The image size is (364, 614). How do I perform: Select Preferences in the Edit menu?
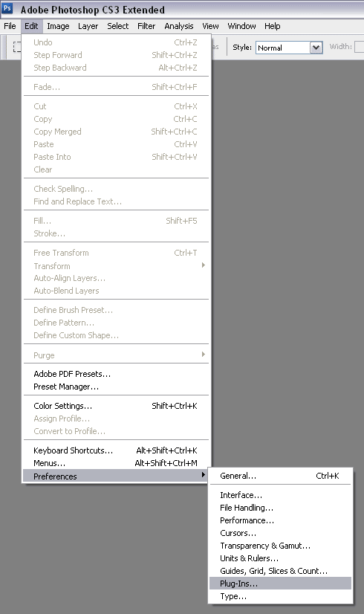pyautogui.click(x=116, y=476)
